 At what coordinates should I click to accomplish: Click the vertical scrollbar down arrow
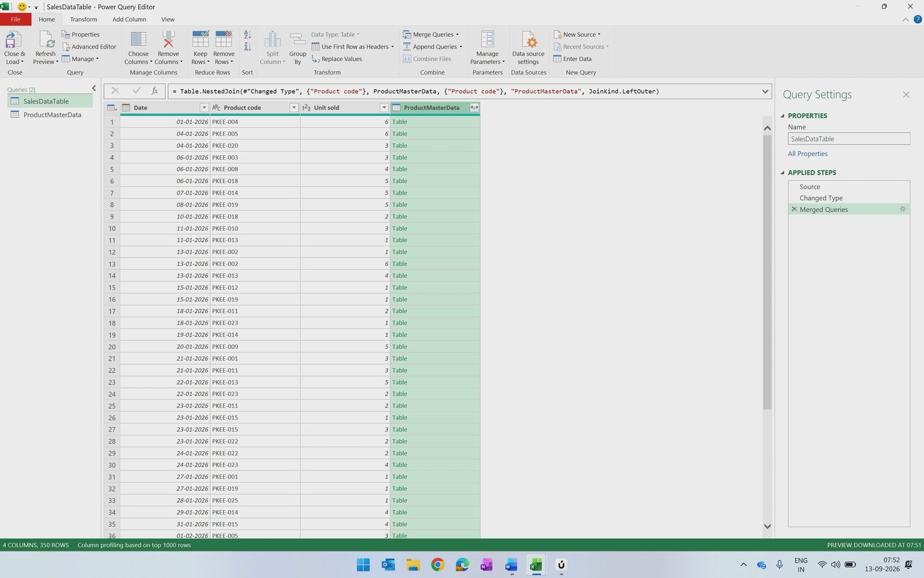(767, 526)
